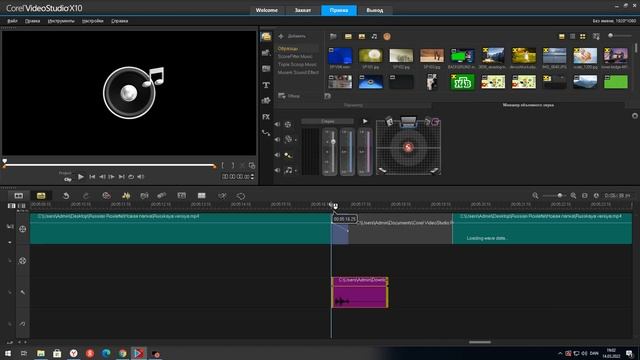This screenshot has height=360, width=640.
Task: Mute the music track in mixer
Action: (x=277, y=170)
